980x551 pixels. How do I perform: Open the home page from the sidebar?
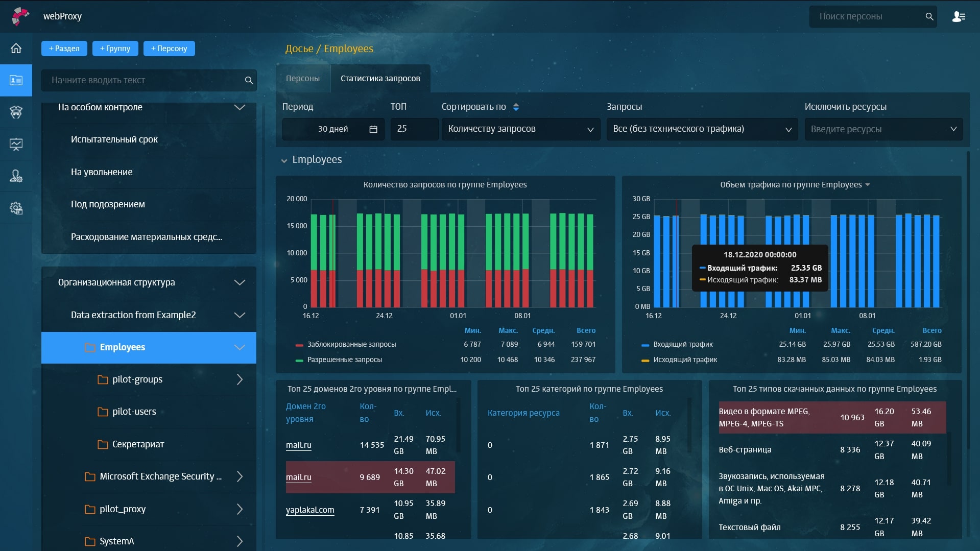(x=16, y=49)
